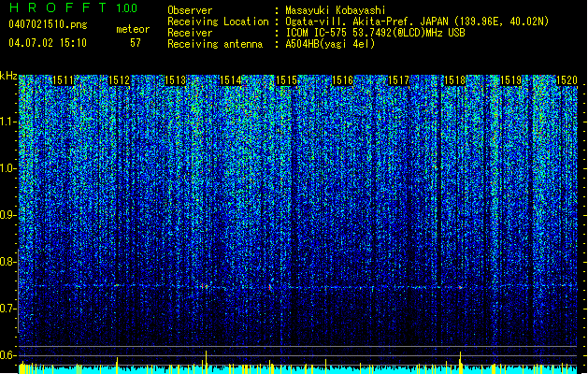Click the red meteor echo near 1515

pos(270,287)
